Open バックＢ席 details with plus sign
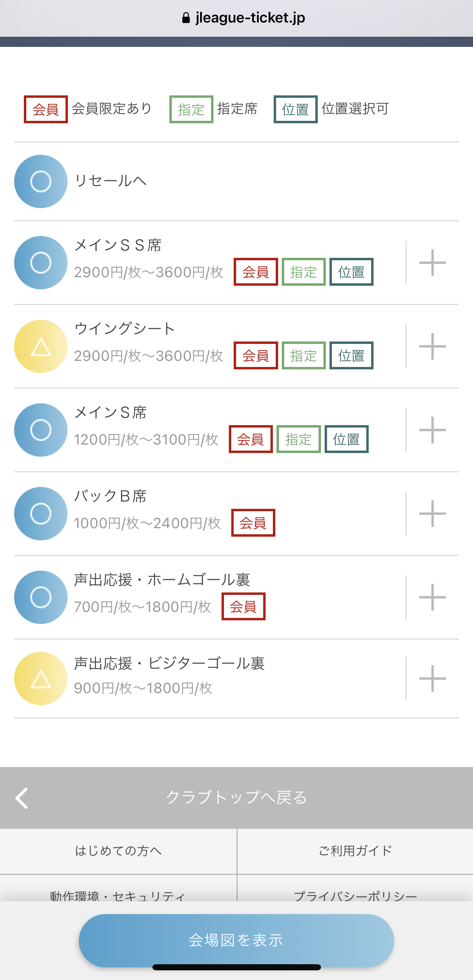 432,514
